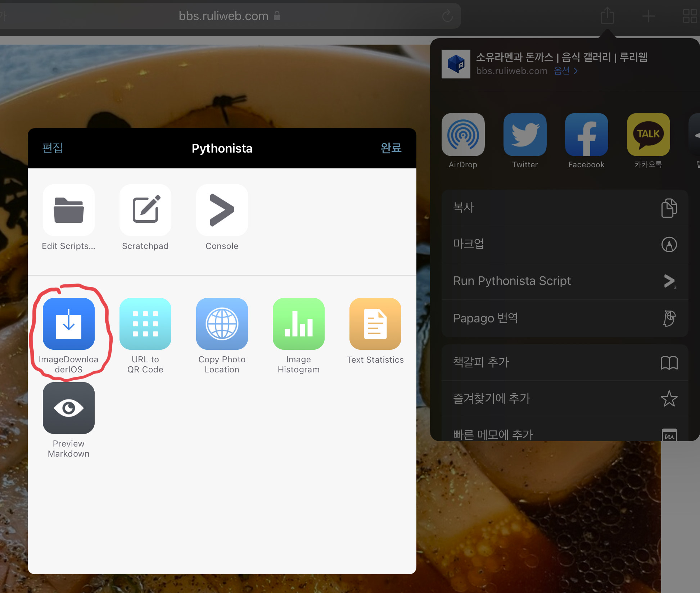Share via KakaoTalk
The height and width of the screenshot is (593, 700).
pyautogui.click(x=648, y=135)
